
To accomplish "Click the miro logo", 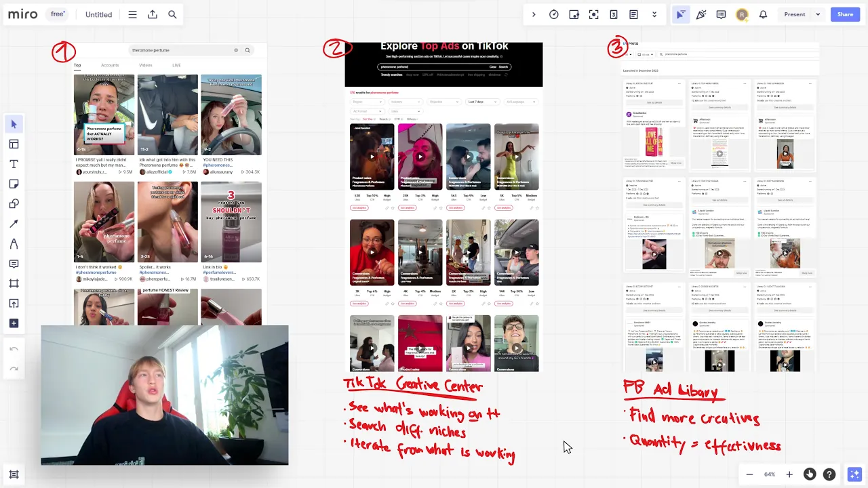I will coord(22,14).
